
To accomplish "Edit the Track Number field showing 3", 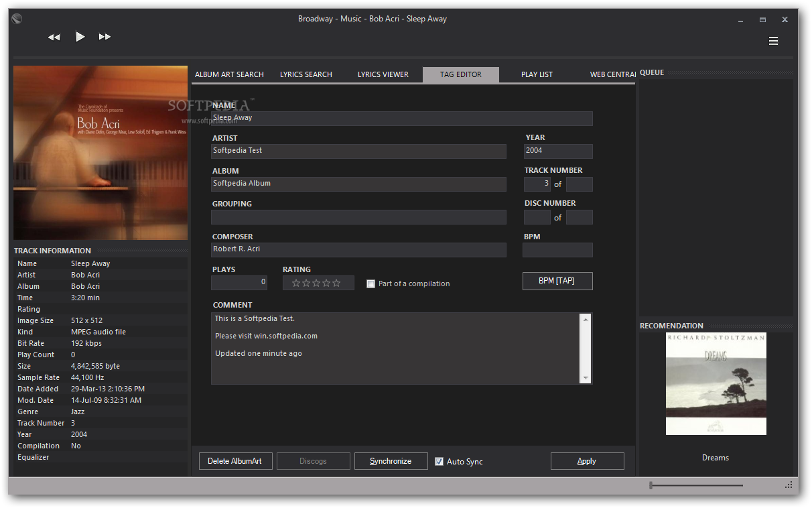I will point(537,184).
